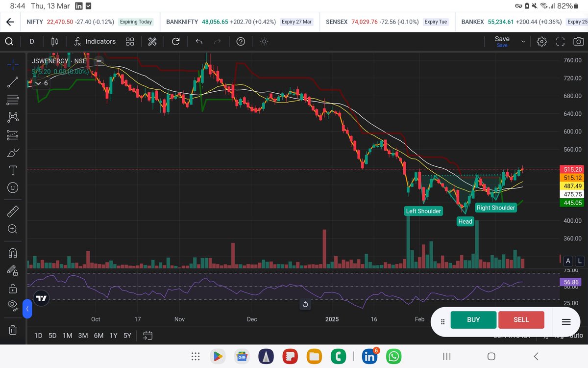Viewport: 588px width, 368px height.
Task: Reset chart view button
Action: (x=305, y=304)
